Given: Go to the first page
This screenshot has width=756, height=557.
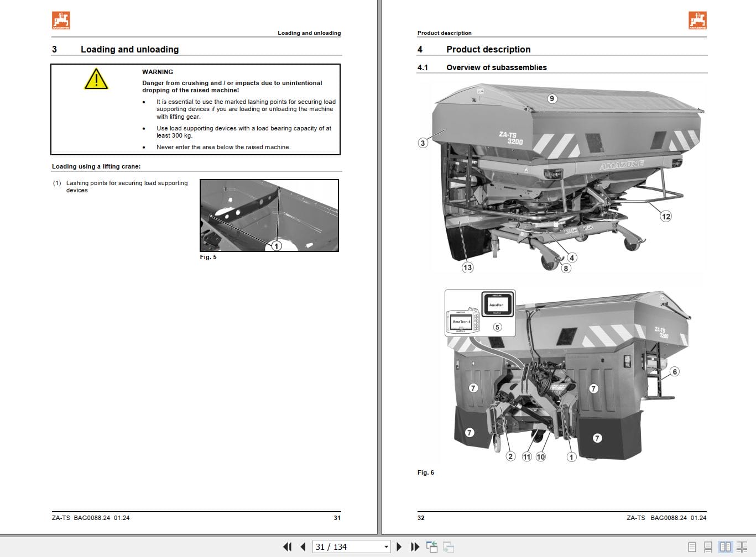Looking at the screenshot, I should pos(287,547).
